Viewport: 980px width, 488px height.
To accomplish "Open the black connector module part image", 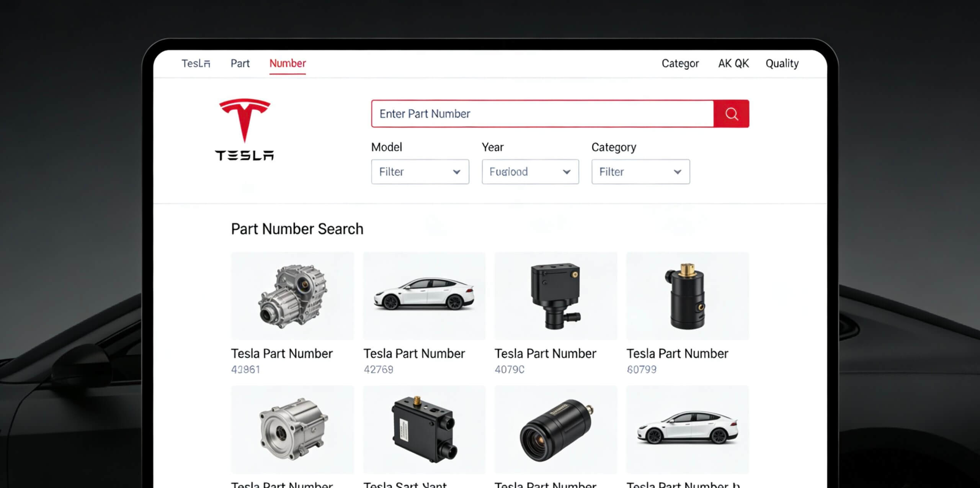I will click(424, 429).
